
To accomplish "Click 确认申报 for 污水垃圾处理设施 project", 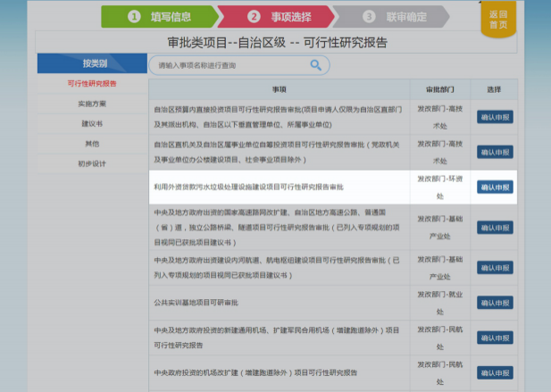I will tap(495, 187).
